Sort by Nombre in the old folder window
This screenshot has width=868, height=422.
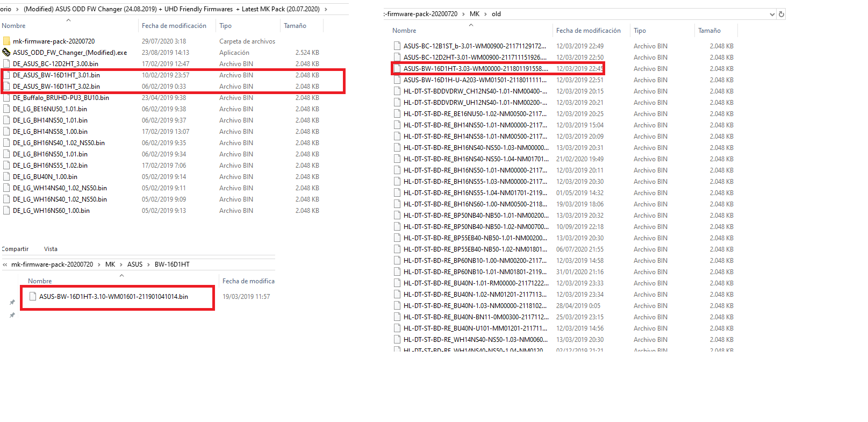coord(404,31)
